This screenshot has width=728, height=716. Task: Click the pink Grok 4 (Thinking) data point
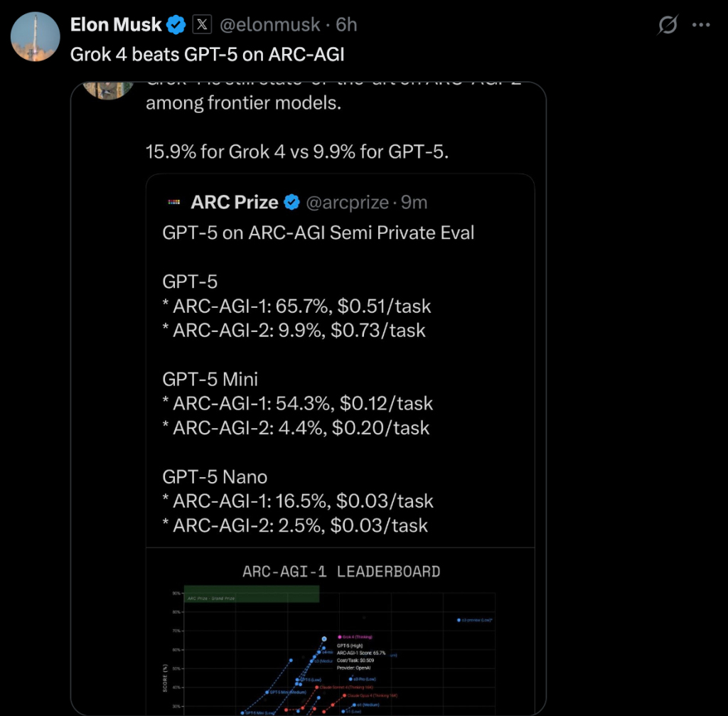click(x=339, y=636)
